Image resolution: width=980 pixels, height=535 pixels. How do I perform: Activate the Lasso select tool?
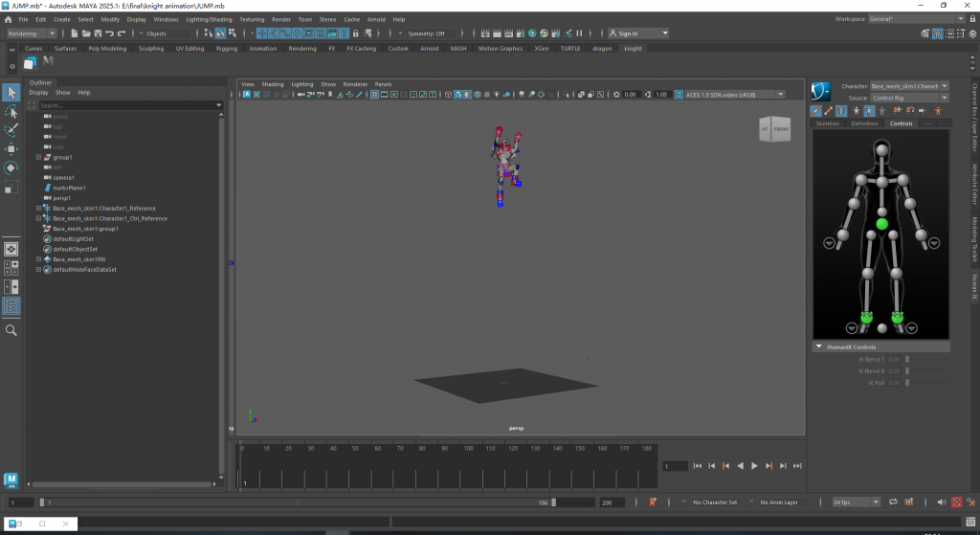pos(11,112)
